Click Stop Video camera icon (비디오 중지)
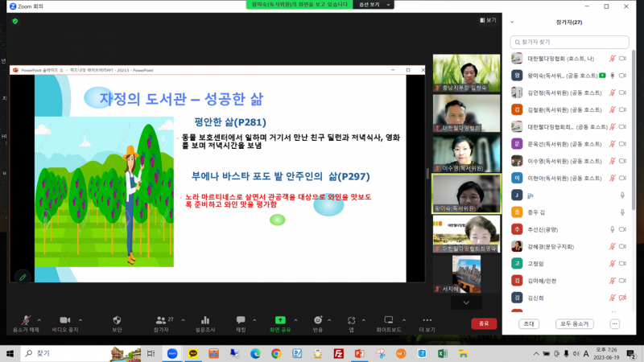 coord(65,320)
